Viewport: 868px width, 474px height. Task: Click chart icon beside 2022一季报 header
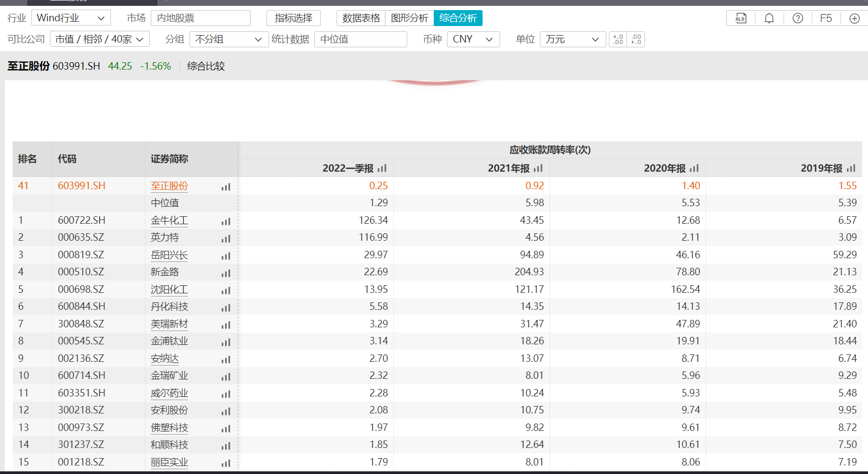click(382, 168)
